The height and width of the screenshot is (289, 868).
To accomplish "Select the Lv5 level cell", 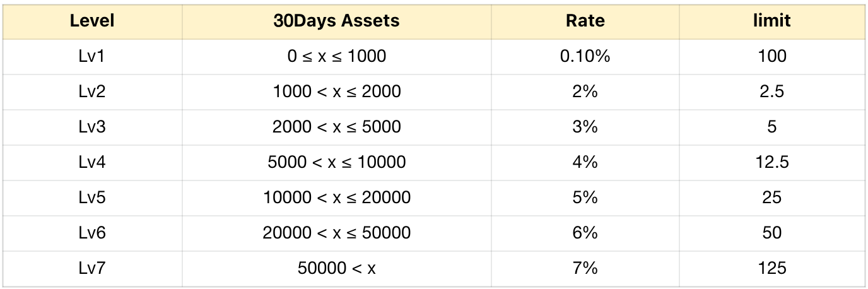I will click(92, 198).
